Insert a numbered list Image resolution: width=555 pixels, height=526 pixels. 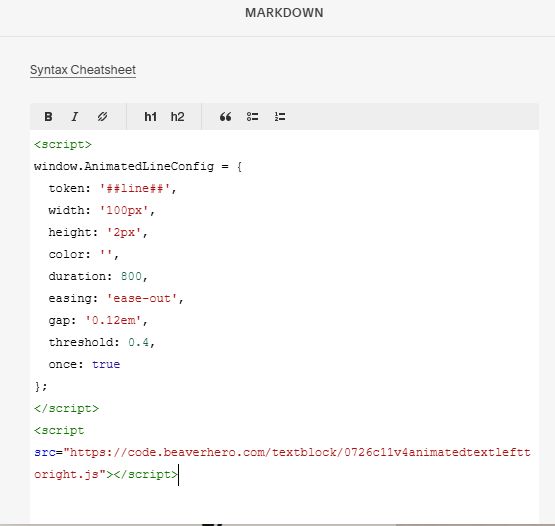pyautogui.click(x=280, y=116)
